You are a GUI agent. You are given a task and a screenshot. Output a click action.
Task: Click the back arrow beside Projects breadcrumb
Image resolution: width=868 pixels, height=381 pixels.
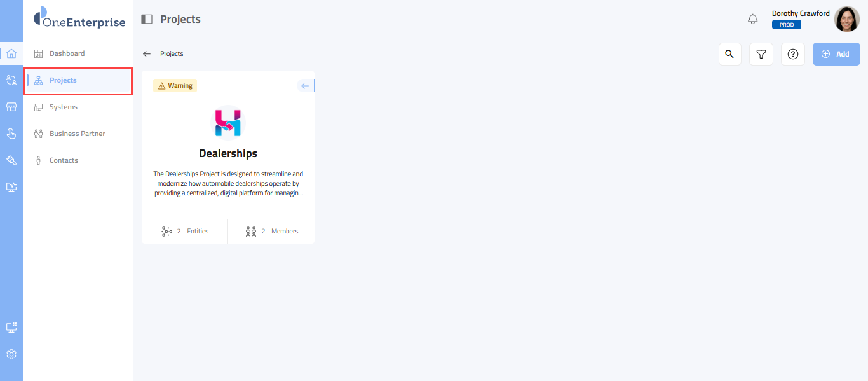point(147,54)
